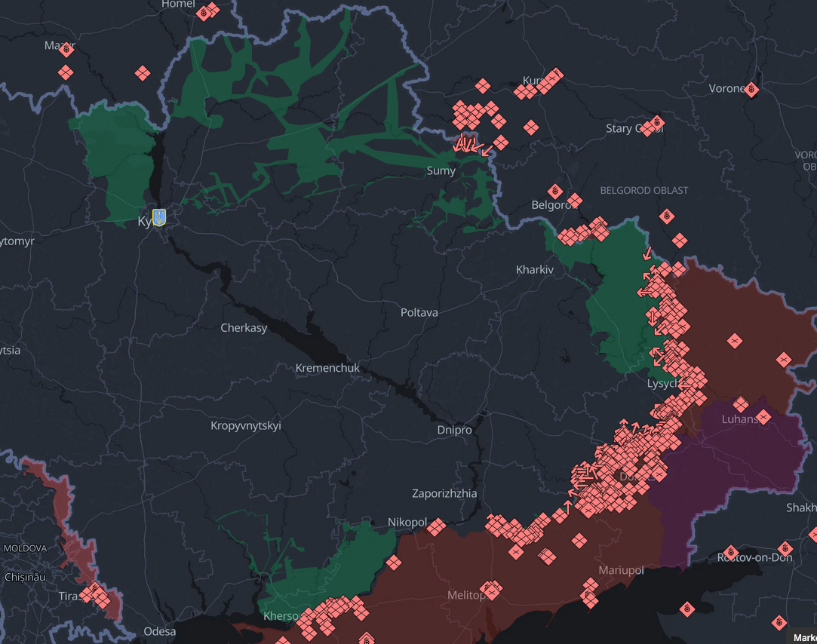Select lone grid marker north of Mariupol
This screenshot has width=817, height=644.
tap(579, 541)
